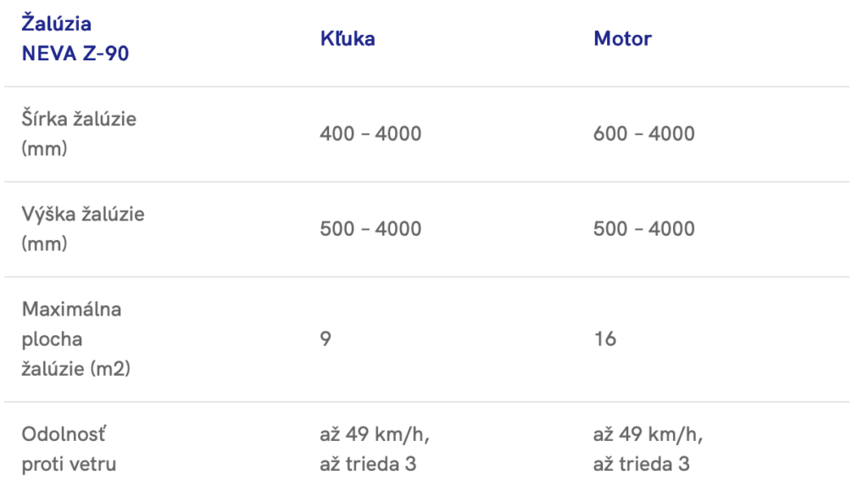Viewport: 868px width, 497px height.
Task: Click the maximum area value 9
Action: pos(325,339)
